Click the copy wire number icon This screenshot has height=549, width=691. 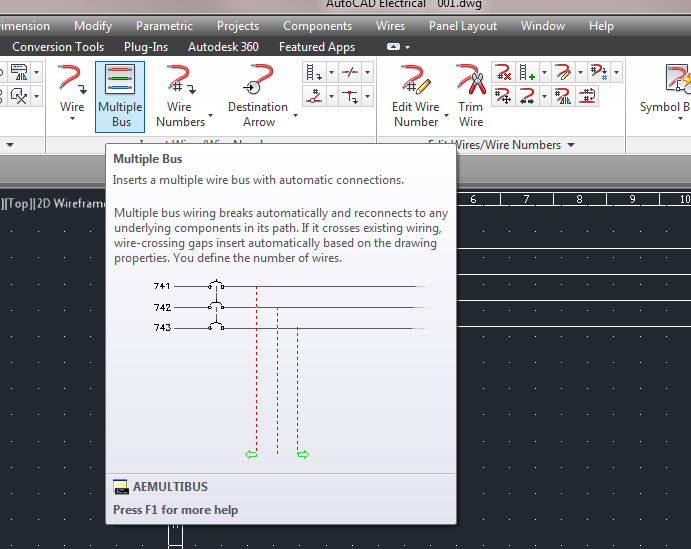tap(599, 72)
